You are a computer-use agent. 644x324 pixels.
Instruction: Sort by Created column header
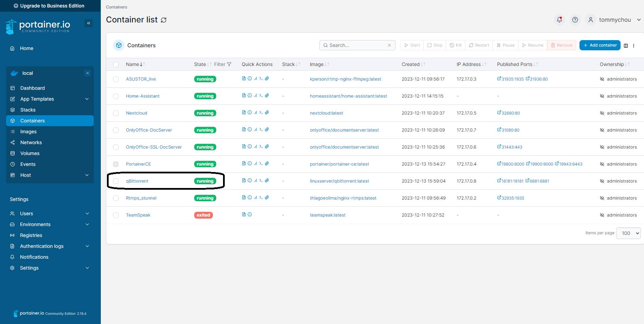tap(413, 64)
